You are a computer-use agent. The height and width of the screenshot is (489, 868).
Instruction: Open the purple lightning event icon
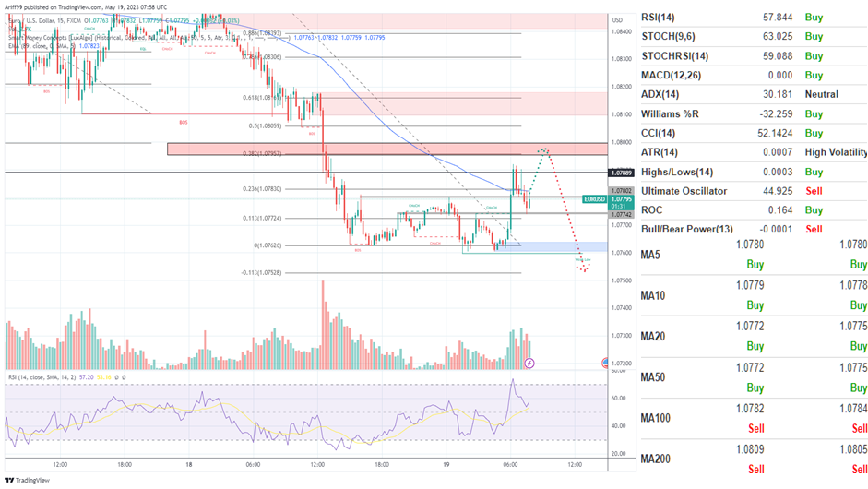point(529,364)
